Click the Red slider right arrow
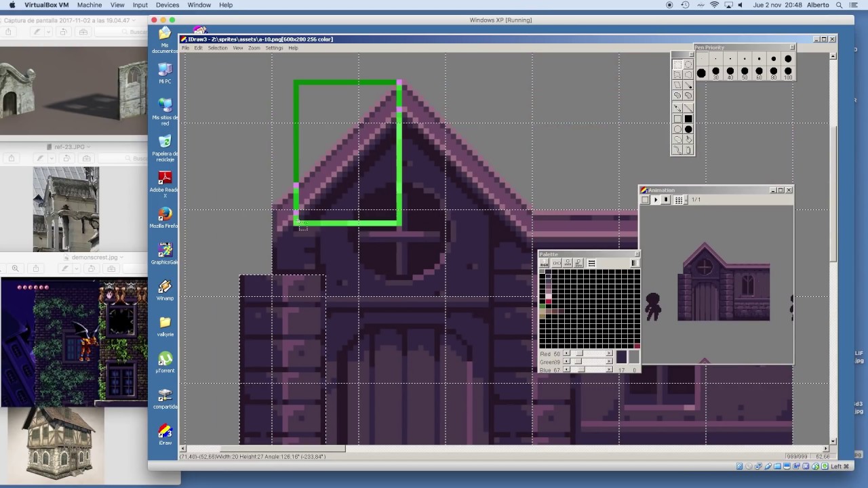This screenshot has width=868, height=488. (609, 353)
